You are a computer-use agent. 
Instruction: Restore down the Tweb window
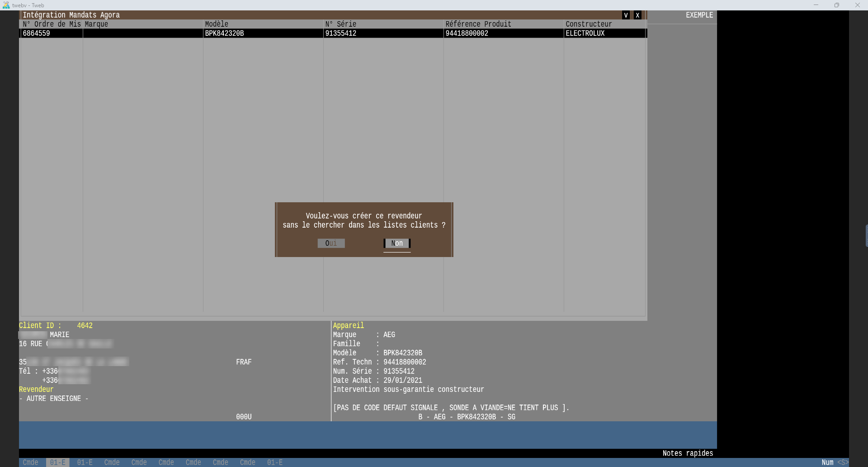click(x=836, y=5)
